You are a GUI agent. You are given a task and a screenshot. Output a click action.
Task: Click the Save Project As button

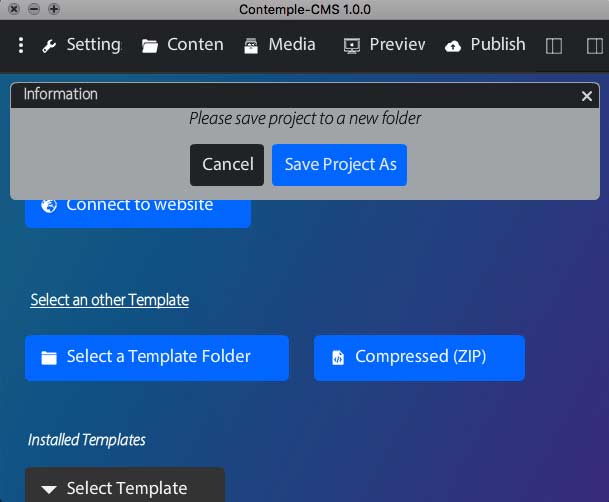tap(340, 165)
